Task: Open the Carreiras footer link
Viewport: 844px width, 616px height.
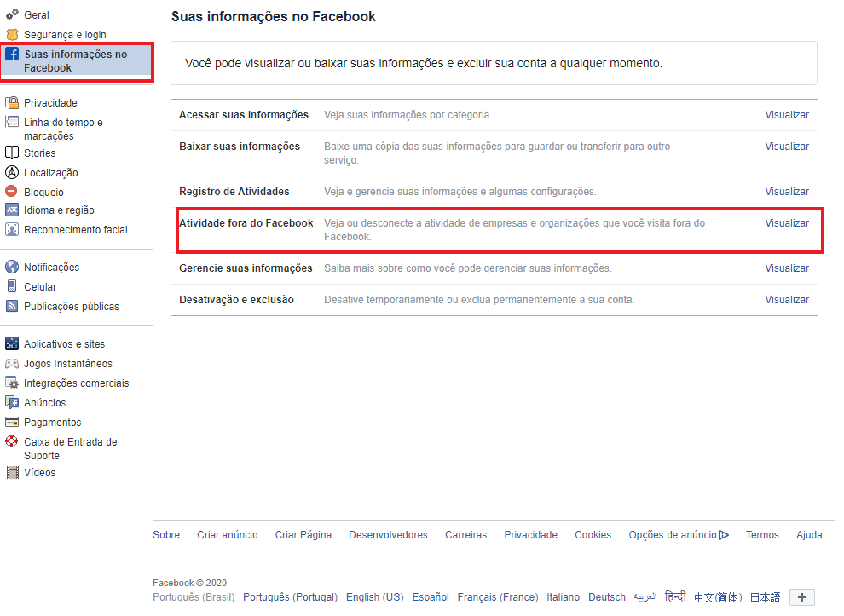Action: click(x=465, y=535)
